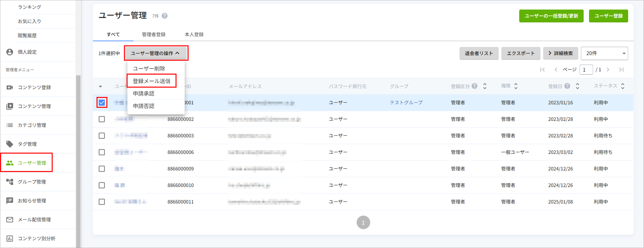This screenshot has height=248, width=644.
Task: Click the グループ column header
Action: (x=399, y=86)
